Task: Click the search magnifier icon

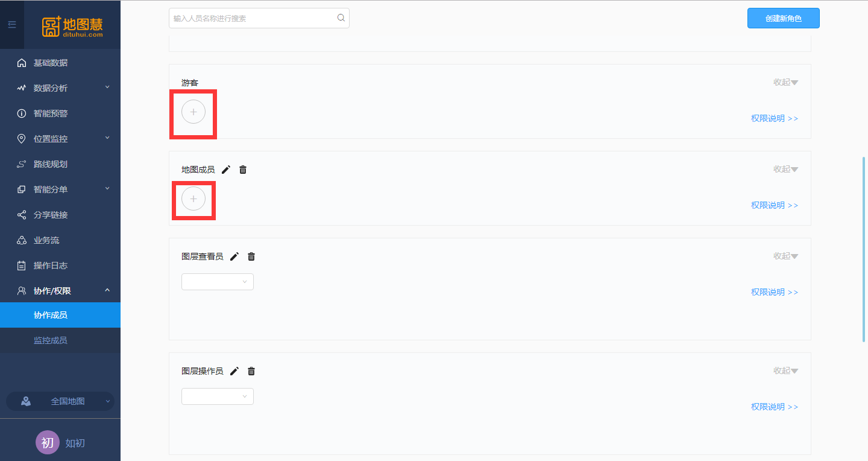Action: (x=341, y=18)
